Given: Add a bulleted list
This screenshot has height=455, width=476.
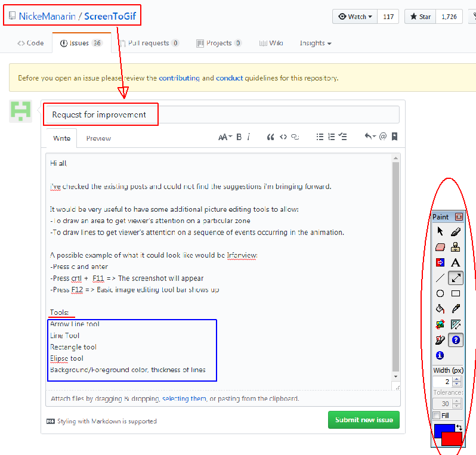Looking at the screenshot, I should tap(320, 137).
